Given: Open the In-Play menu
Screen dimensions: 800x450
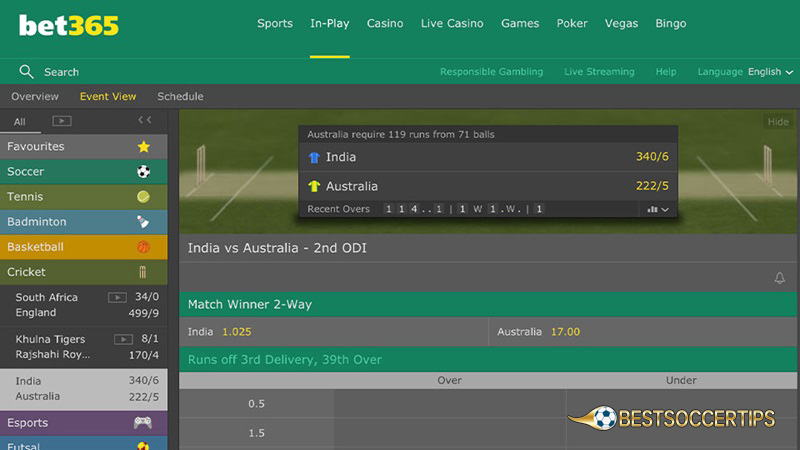Looking at the screenshot, I should pos(330,23).
